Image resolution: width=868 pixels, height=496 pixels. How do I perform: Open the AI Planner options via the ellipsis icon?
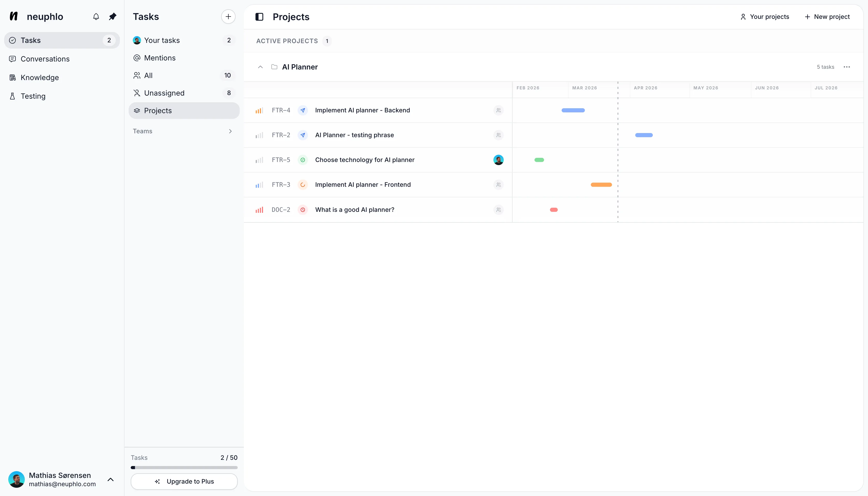coord(847,67)
